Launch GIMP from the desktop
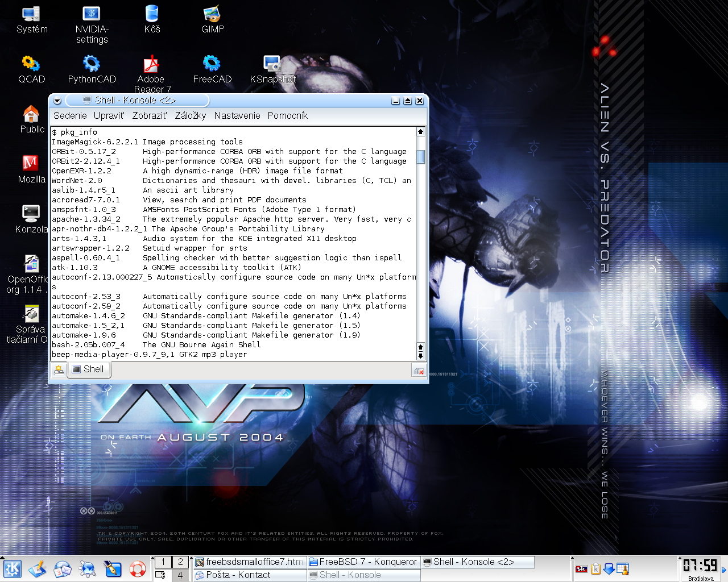 [x=212, y=20]
